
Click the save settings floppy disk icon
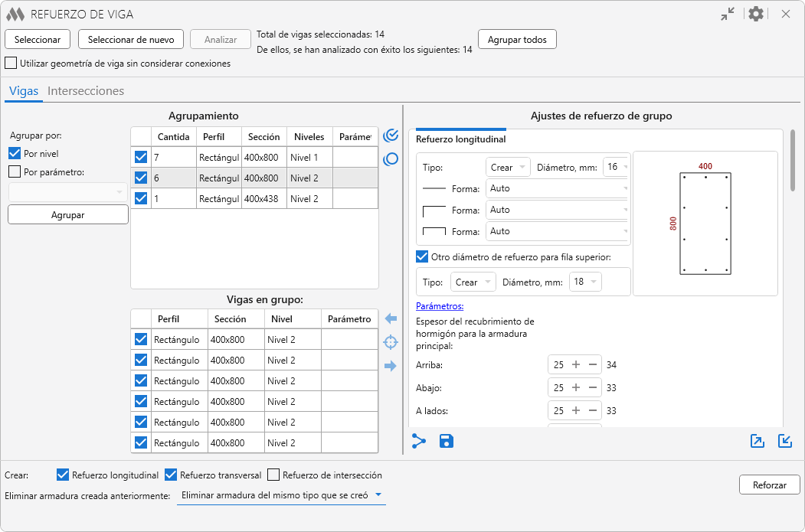447,441
